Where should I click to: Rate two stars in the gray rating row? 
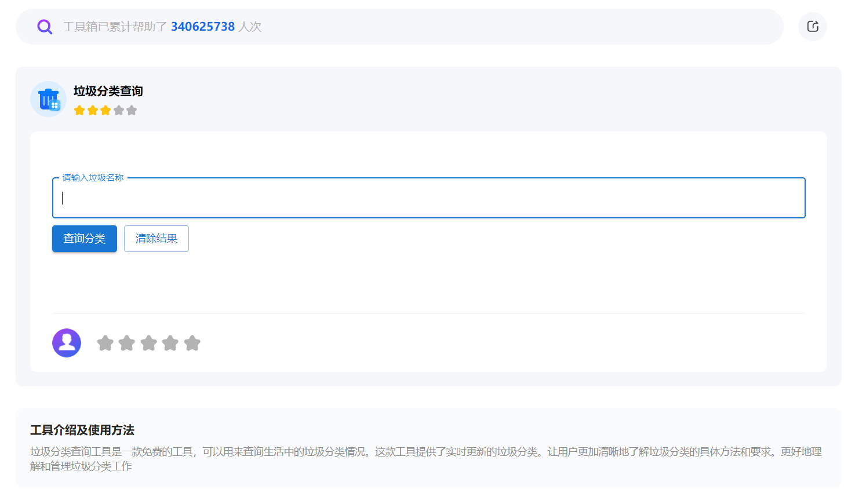[127, 344]
